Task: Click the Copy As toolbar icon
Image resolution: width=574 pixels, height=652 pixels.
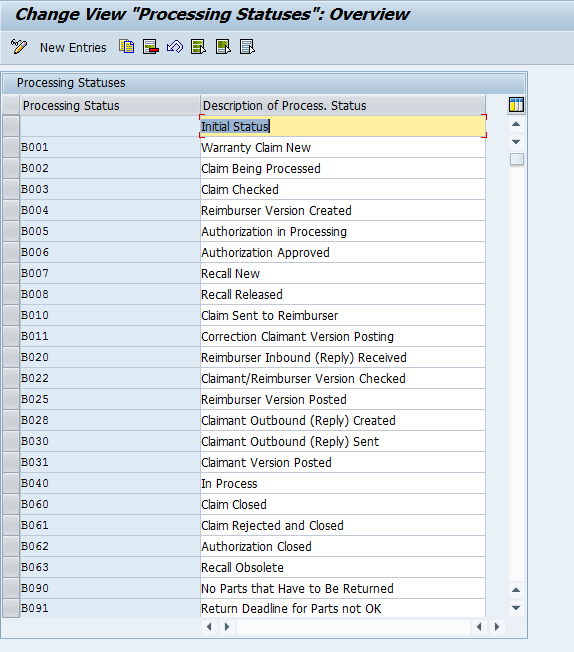Action: (x=126, y=47)
